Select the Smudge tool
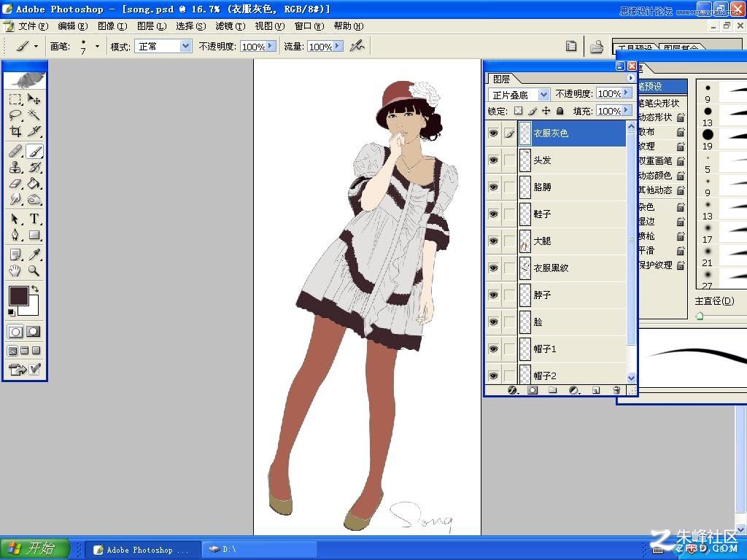Viewport: 747px width, 560px height. [x=15, y=199]
